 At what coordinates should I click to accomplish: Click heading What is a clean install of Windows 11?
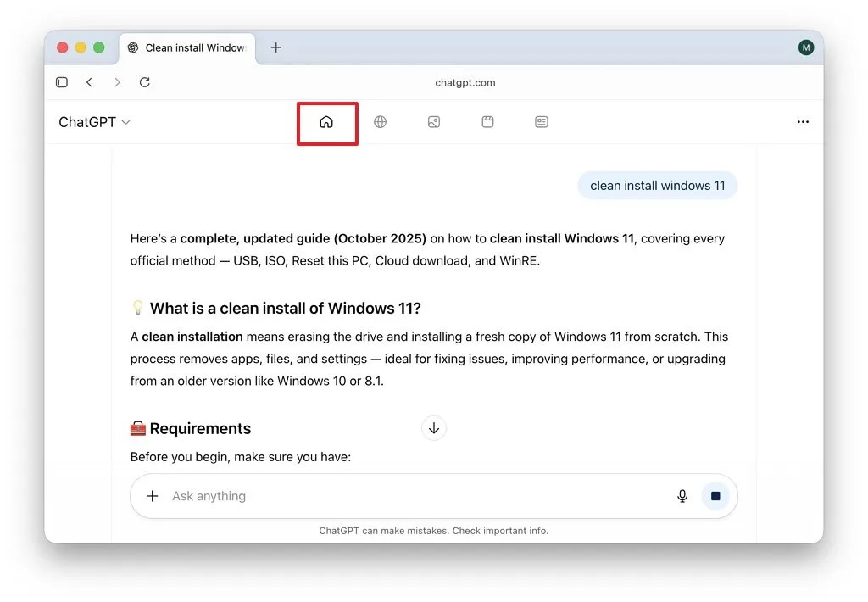pos(286,309)
